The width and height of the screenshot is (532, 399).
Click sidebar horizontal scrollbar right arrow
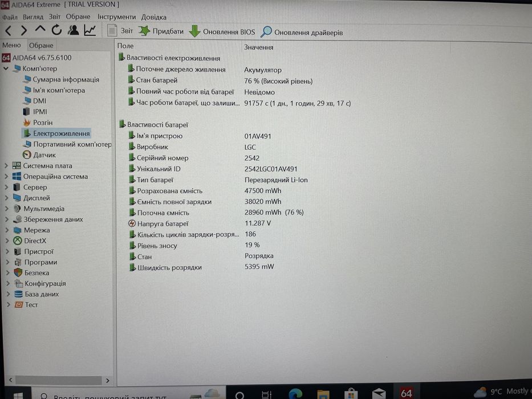[108, 380]
